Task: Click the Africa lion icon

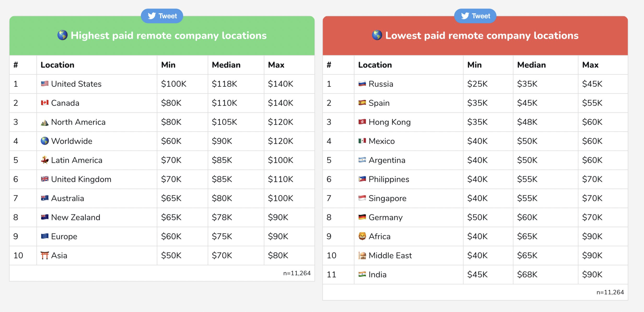Action: click(362, 236)
